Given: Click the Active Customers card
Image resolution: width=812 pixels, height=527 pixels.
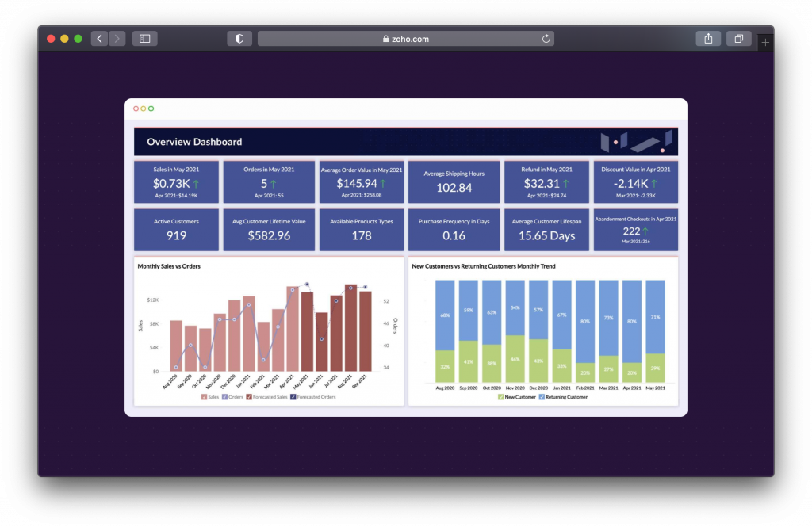Looking at the screenshot, I should [176, 230].
